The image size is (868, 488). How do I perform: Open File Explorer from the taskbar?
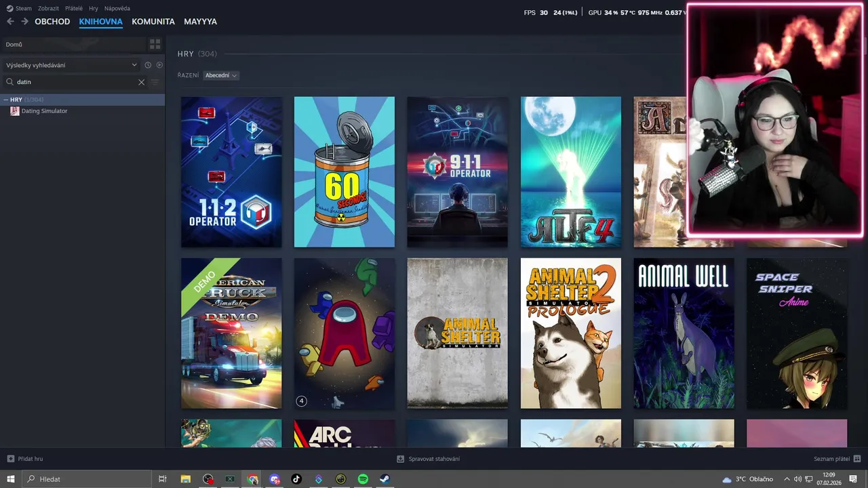point(185,479)
